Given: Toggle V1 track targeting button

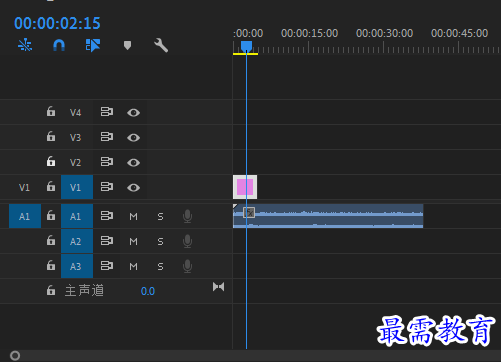Looking at the screenshot, I should (x=77, y=187).
